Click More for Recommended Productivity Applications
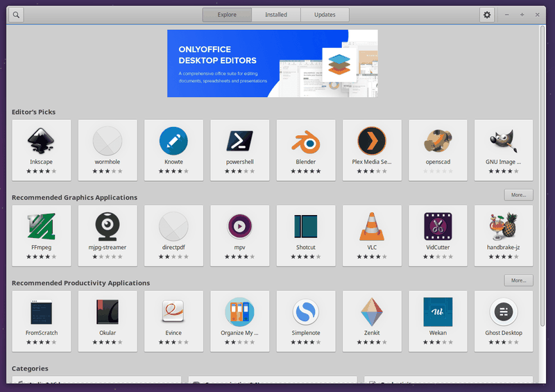This screenshot has height=392, width=555. coord(518,280)
